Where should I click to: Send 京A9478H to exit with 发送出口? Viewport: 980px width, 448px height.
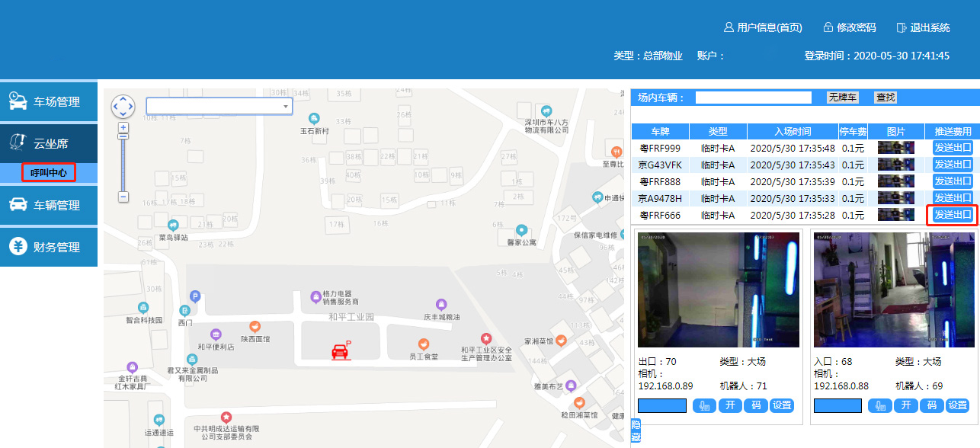pyautogui.click(x=953, y=198)
